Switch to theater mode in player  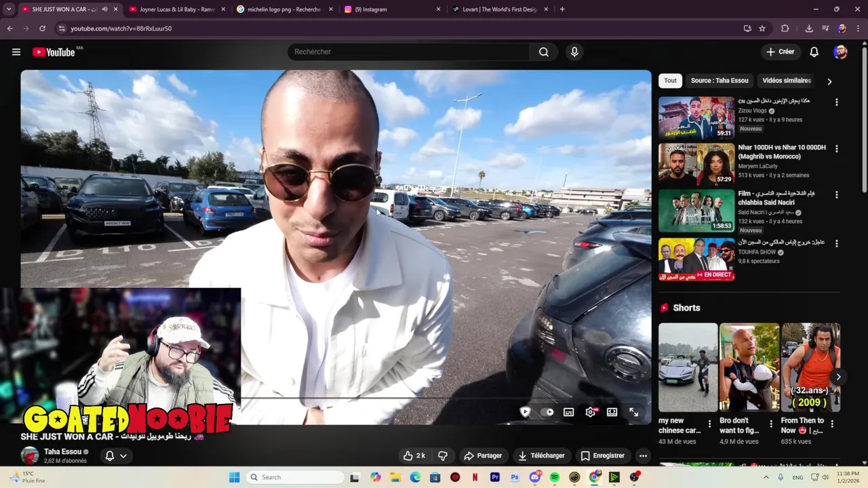pyautogui.click(x=612, y=412)
